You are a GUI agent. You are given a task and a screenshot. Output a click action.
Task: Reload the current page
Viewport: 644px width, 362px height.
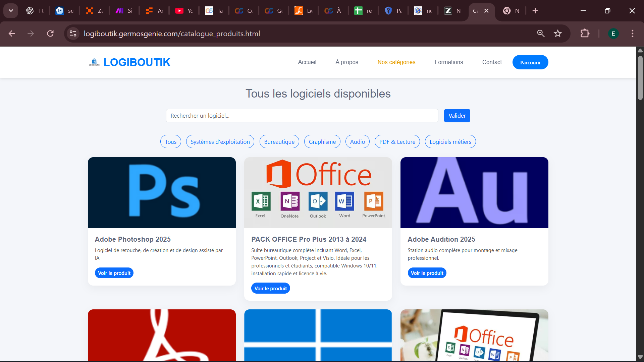50,34
